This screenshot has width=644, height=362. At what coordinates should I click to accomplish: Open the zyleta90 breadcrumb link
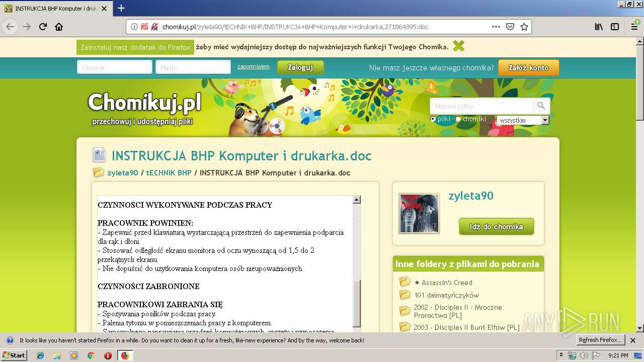tap(123, 172)
